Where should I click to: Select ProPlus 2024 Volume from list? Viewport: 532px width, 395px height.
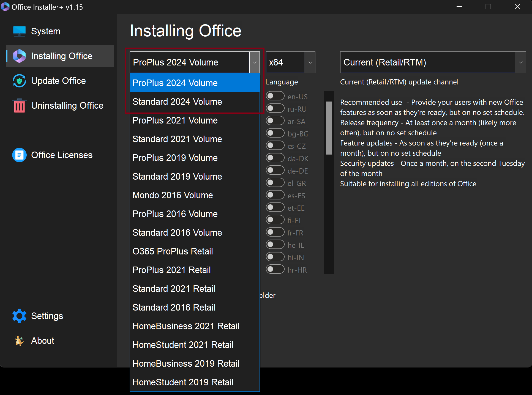pos(195,83)
